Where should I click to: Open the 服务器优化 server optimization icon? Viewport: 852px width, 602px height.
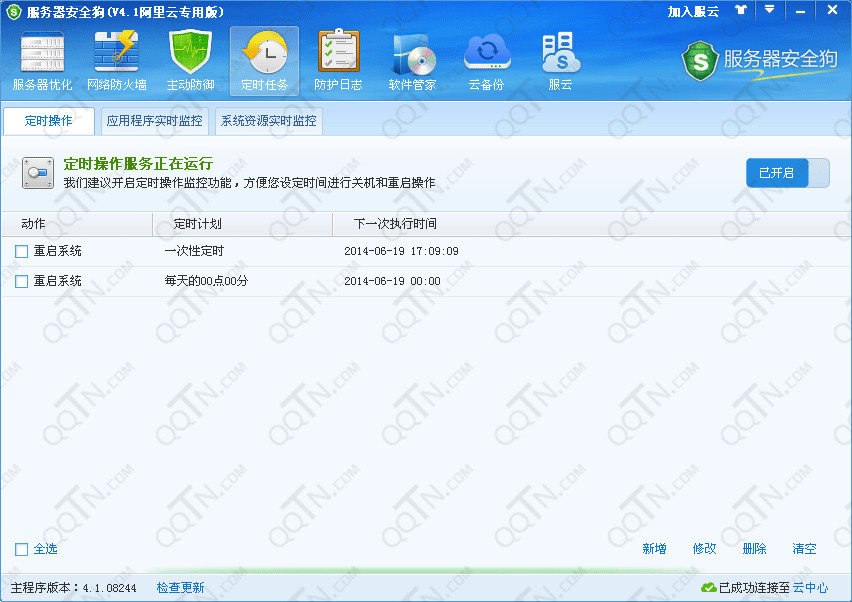42,61
